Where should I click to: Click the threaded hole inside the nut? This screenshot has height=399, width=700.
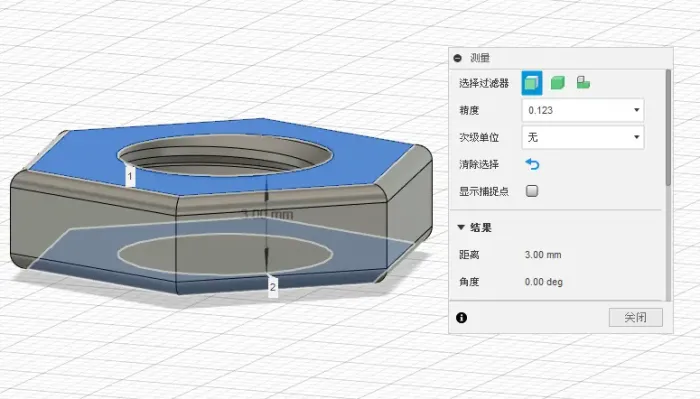tap(225, 154)
